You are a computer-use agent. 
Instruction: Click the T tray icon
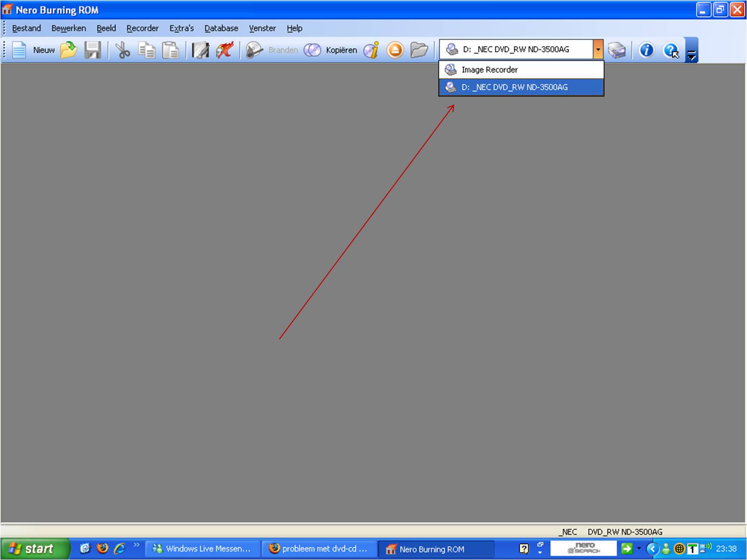[x=692, y=549]
